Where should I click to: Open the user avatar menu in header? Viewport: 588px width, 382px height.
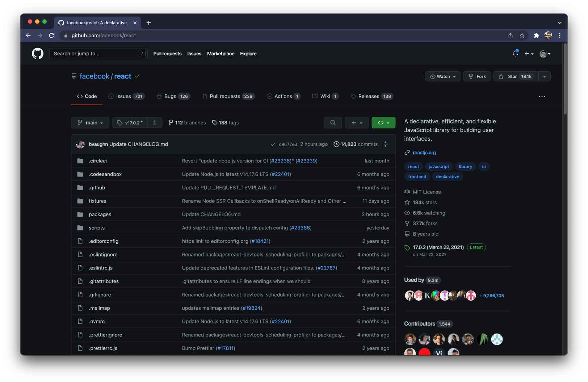[545, 54]
